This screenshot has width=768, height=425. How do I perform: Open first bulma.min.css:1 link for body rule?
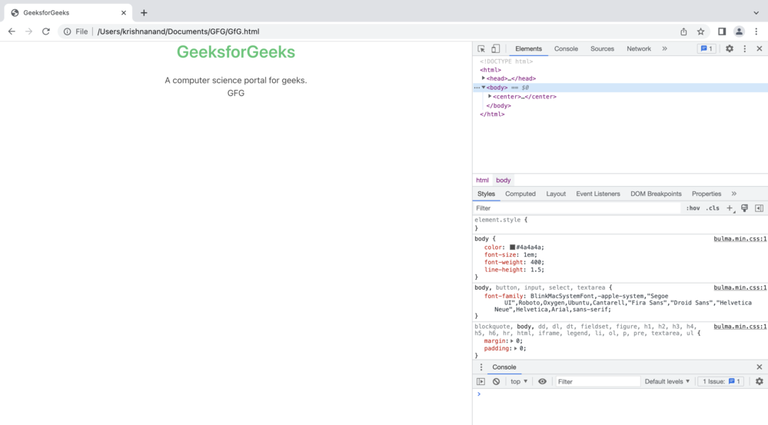coord(740,239)
